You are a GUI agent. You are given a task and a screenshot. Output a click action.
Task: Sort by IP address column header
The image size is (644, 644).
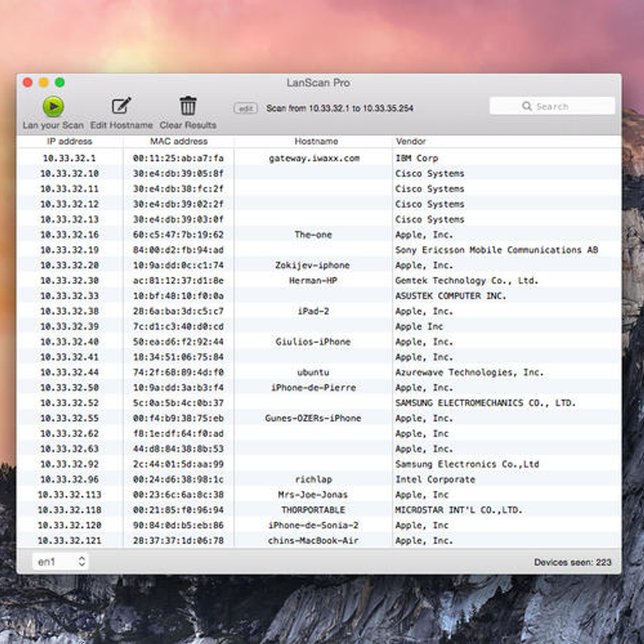[x=70, y=142]
